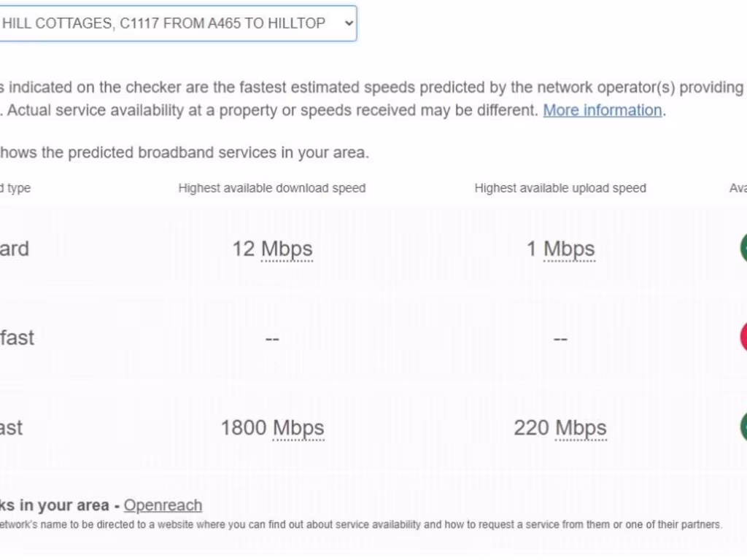747x560 pixels.
Task: Follow the Openreach network link
Action: (163, 505)
